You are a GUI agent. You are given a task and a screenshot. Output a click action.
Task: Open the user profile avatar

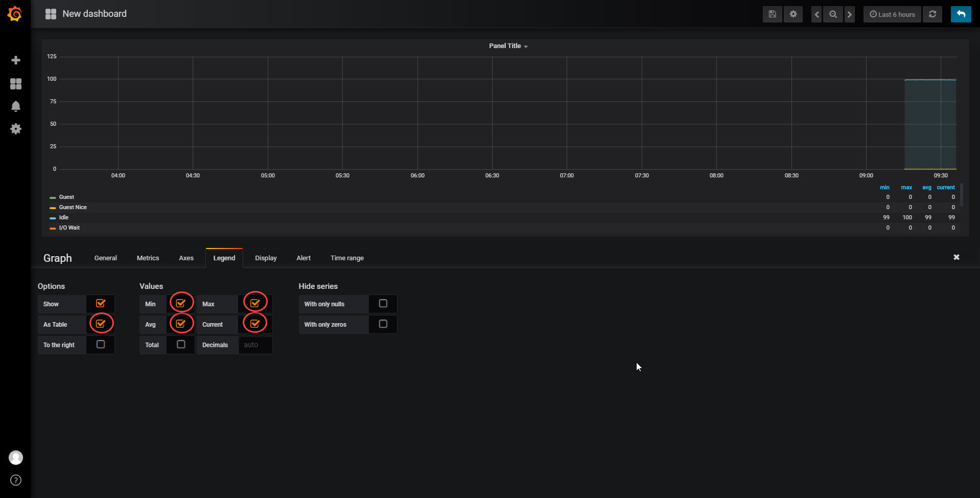click(16, 458)
